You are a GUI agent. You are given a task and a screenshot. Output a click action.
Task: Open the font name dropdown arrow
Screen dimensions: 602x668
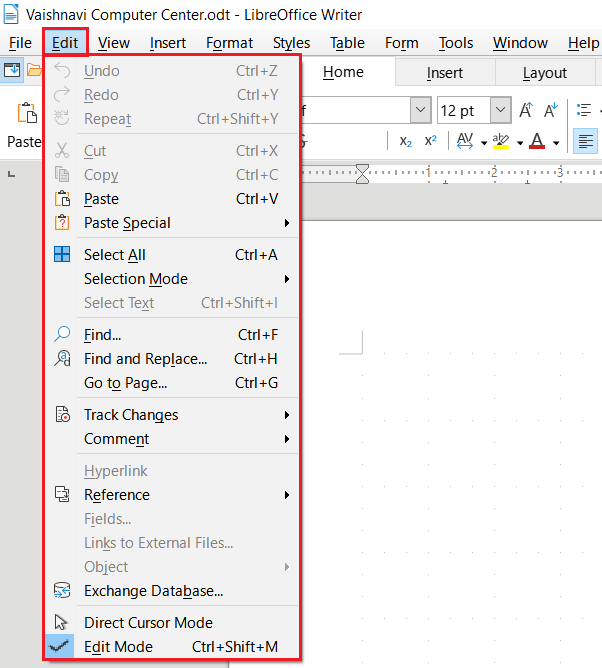pyautogui.click(x=421, y=110)
